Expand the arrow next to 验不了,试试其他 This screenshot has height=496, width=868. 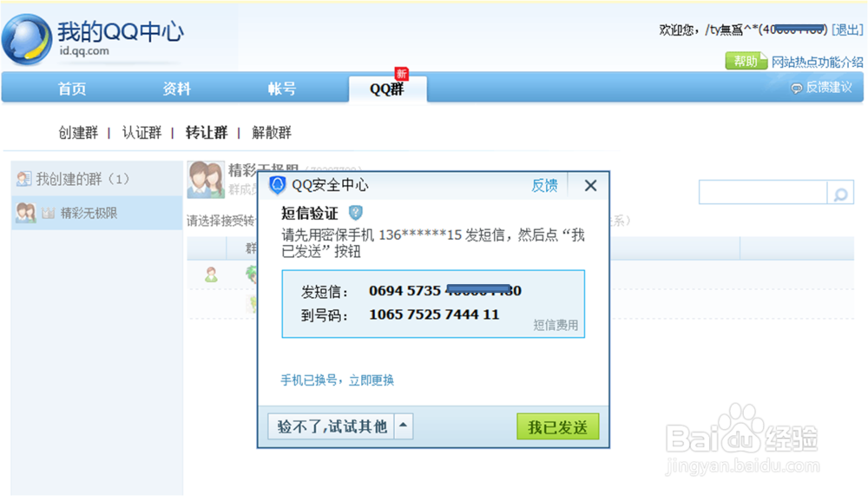click(404, 427)
